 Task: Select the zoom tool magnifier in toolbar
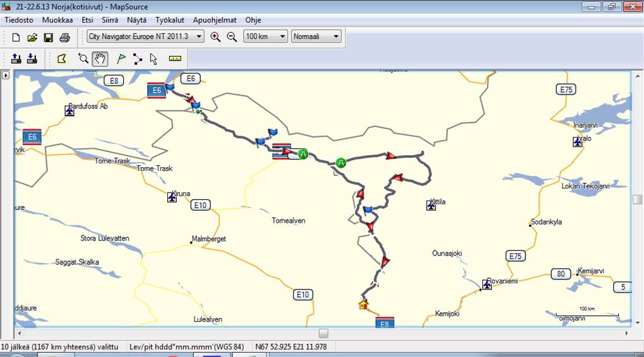(x=83, y=59)
